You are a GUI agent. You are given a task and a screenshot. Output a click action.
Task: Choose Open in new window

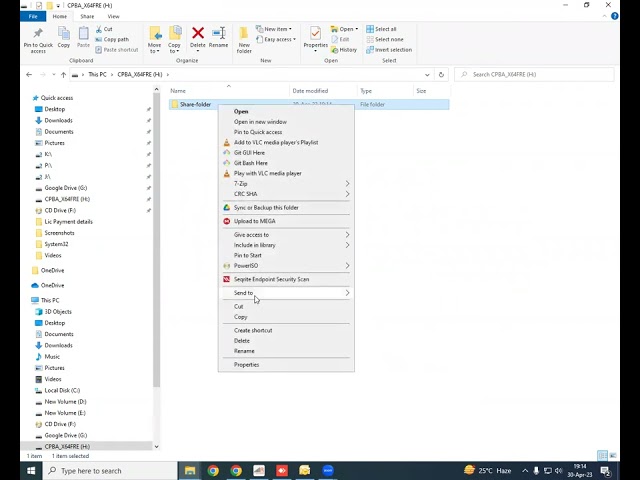point(286,122)
